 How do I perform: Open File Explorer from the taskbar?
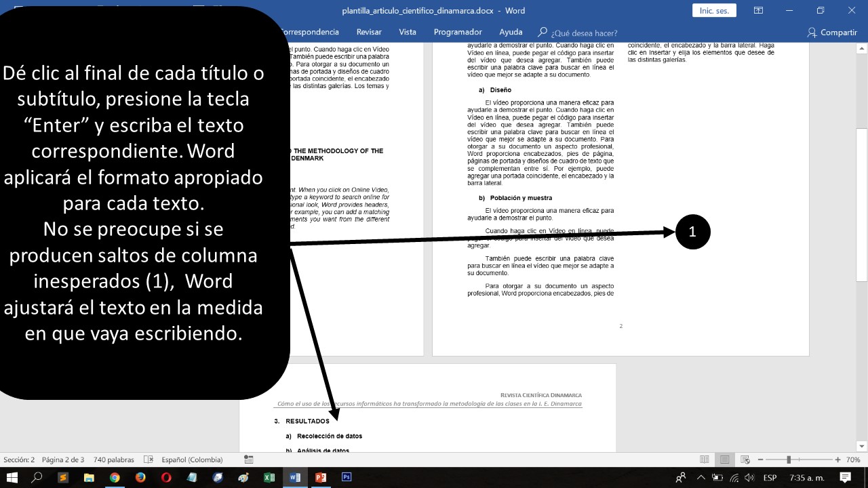pos(89,477)
